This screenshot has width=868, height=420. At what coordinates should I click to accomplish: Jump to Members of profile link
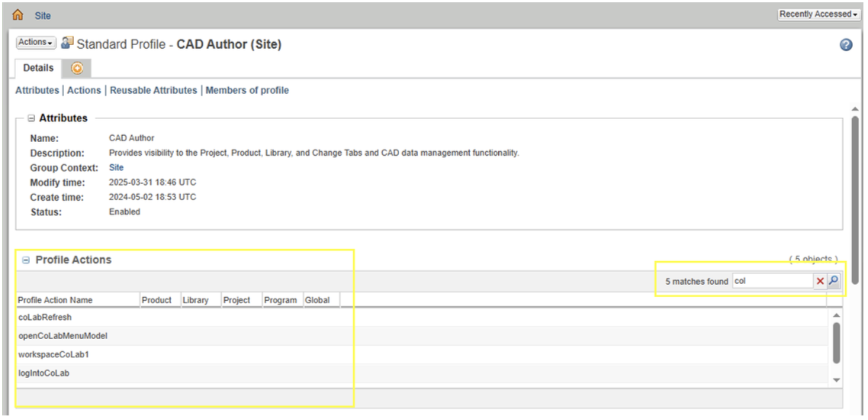click(247, 90)
